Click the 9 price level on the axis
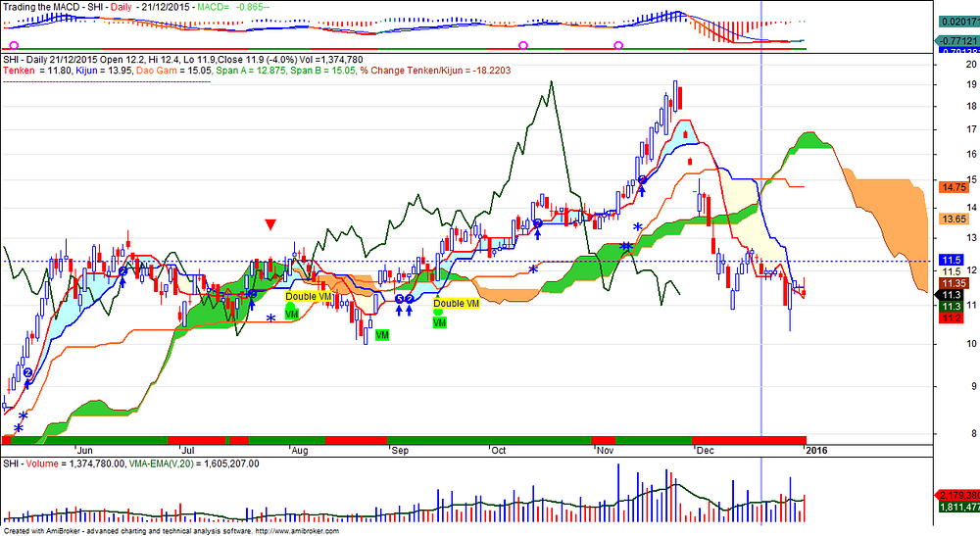 tap(972, 387)
